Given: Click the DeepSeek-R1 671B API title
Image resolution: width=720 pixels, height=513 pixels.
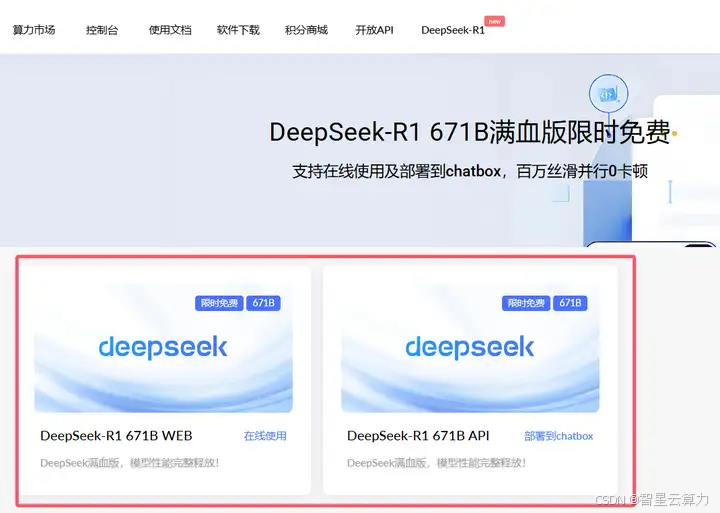Looking at the screenshot, I should pyautogui.click(x=418, y=436).
